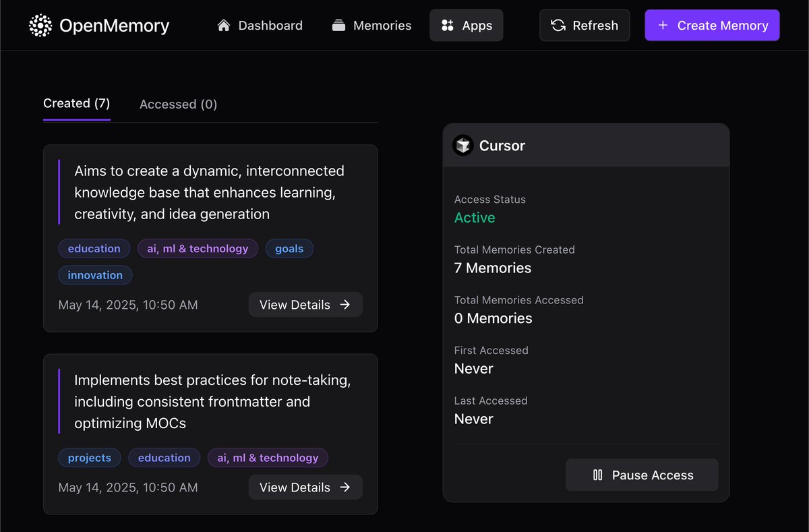The height and width of the screenshot is (532, 809).
Task: Select the Apps navigation item
Action: tap(467, 26)
